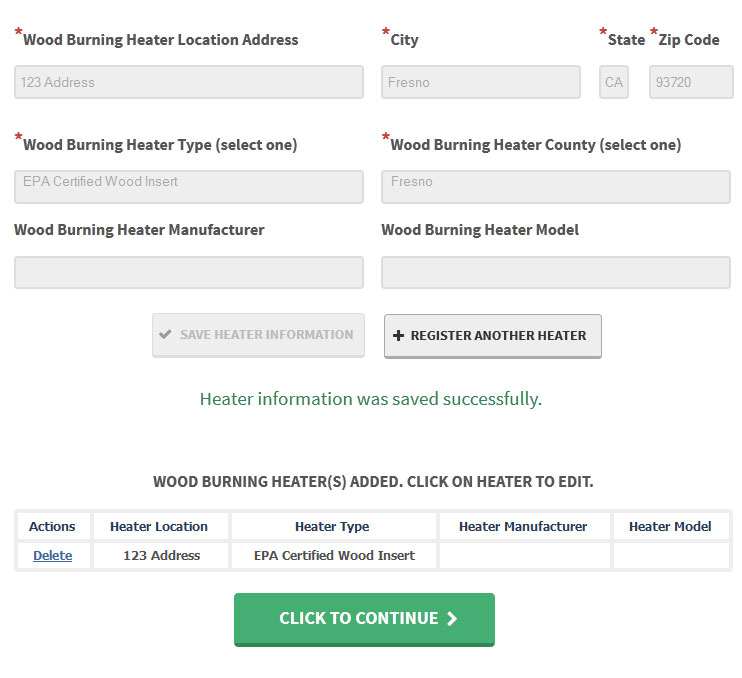
Task: Focus the Wood Burning Heater Manufacturer field
Action: [189, 272]
